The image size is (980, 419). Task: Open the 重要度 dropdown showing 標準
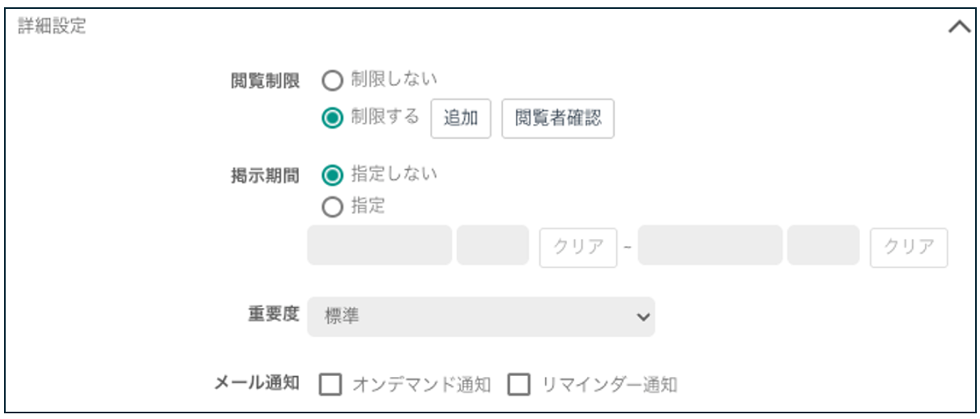(x=481, y=317)
